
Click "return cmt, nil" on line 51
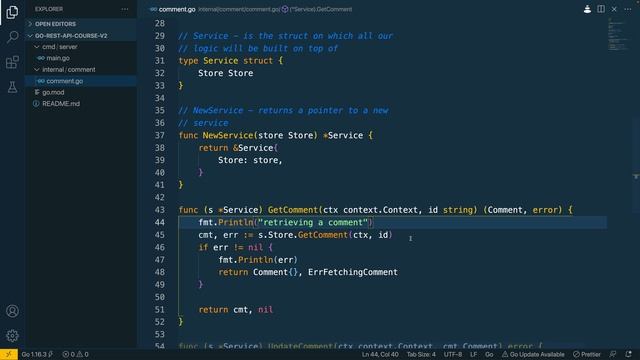(x=236, y=310)
